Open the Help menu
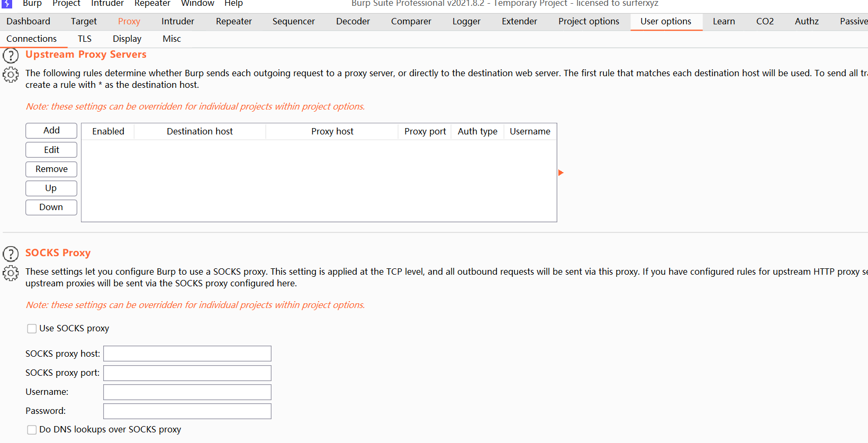Image resolution: width=868 pixels, height=443 pixels. pyautogui.click(x=233, y=3)
